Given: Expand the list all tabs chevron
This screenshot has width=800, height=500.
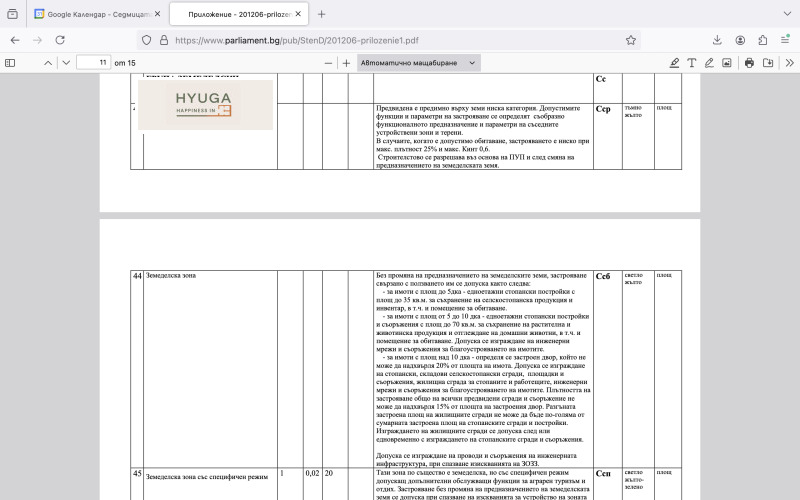Looking at the screenshot, I should (787, 14).
